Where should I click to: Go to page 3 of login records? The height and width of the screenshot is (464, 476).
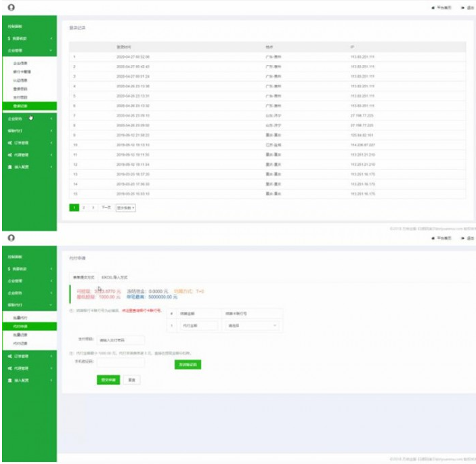(x=93, y=208)
